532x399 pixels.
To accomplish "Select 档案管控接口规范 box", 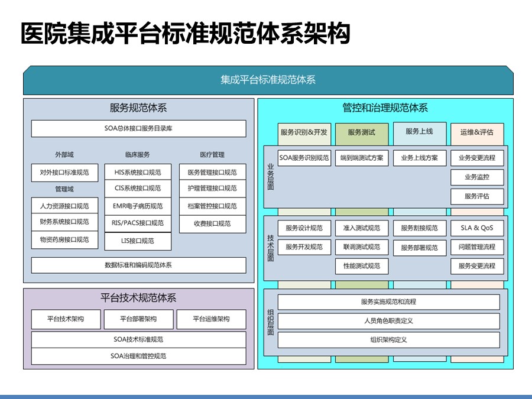I will tap(212, 206).
